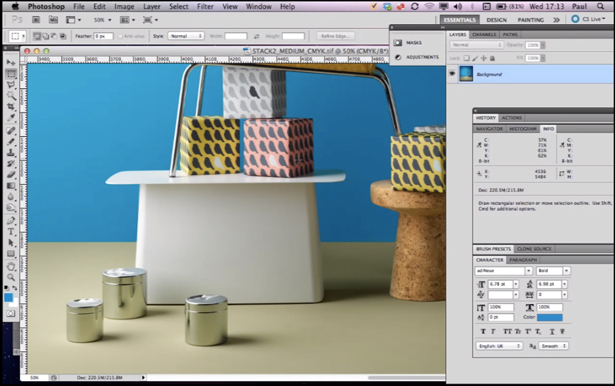The width and height of the screenshot is (615, 386).
Task: Select the Magic Wand tool
Action: (11, 95)
